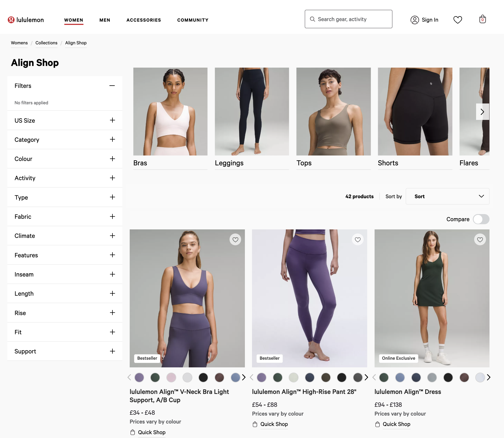Open the Tops category thumbnail
The width and height of the screenshot is (504, 438).
(333, 111)
